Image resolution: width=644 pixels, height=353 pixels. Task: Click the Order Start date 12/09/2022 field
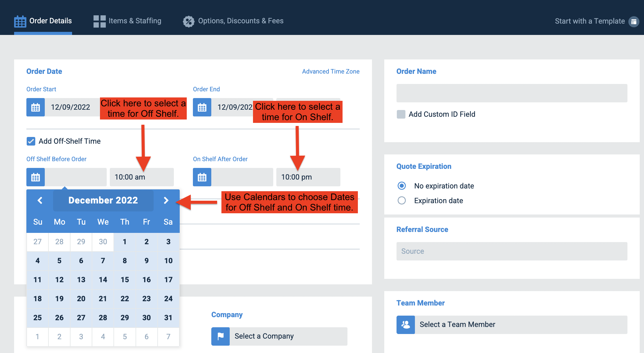tap(72, 107)
